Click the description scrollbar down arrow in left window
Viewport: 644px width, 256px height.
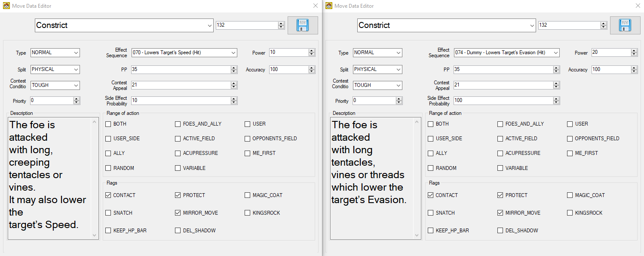pos(95,235)
